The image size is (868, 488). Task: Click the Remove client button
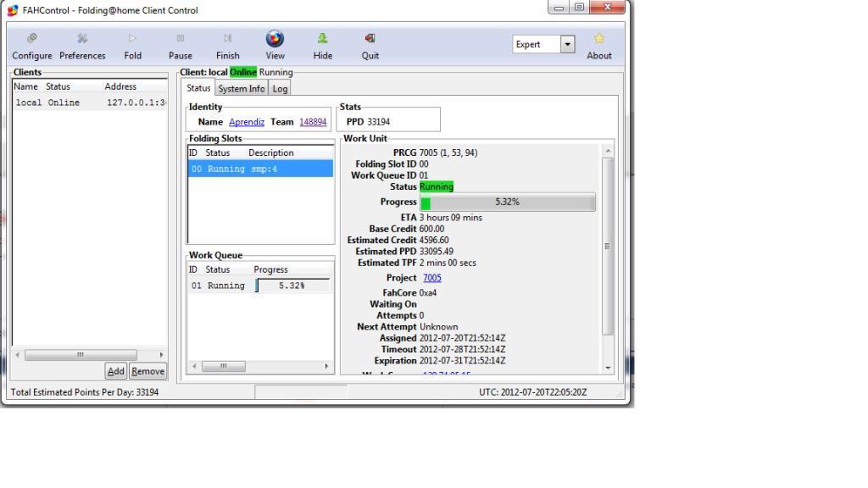point(147,371)
